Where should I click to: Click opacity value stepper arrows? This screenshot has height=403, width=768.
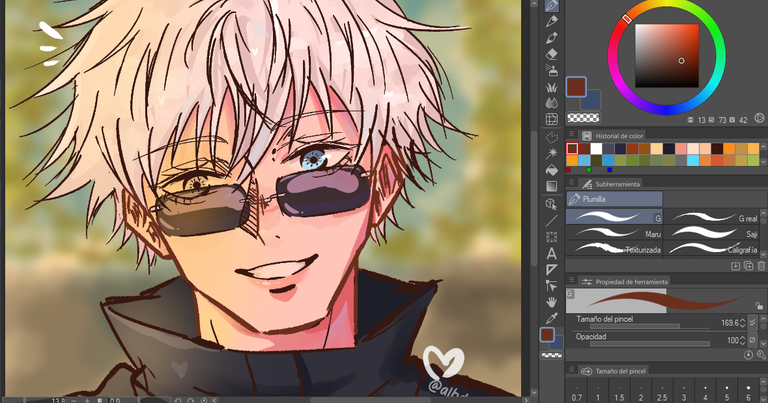pyautogui.click(x=743, y=340)
